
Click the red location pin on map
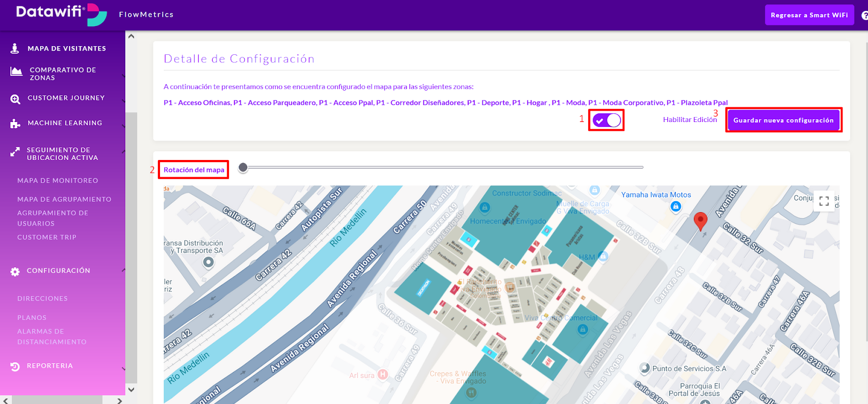(x=700, y=222)
